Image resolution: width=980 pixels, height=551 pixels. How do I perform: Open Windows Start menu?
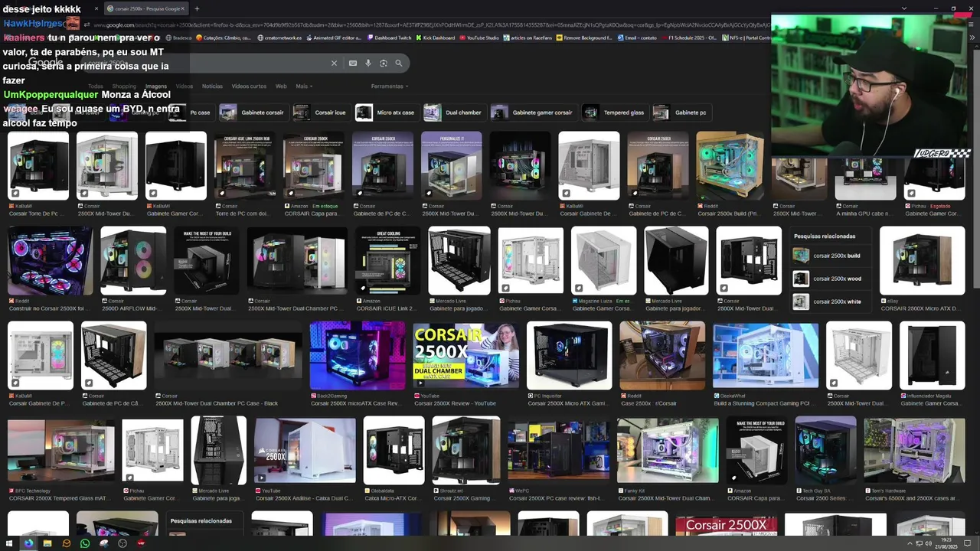pyautogui.click(x=10, y=543)
